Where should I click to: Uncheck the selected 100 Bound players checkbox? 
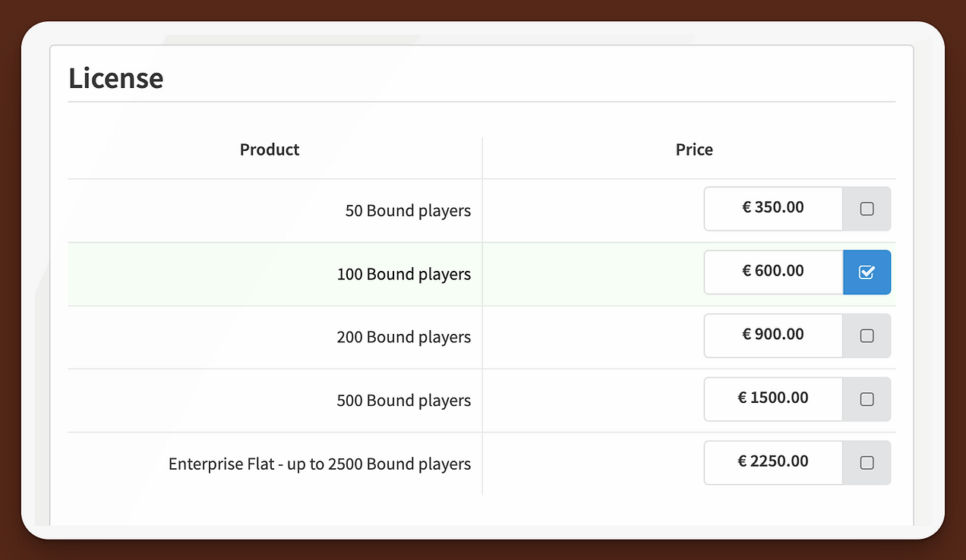(867, 272)
